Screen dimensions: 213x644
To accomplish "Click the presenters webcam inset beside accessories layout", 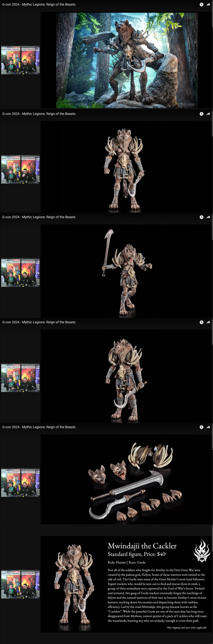I will click(x=20, y=482).
